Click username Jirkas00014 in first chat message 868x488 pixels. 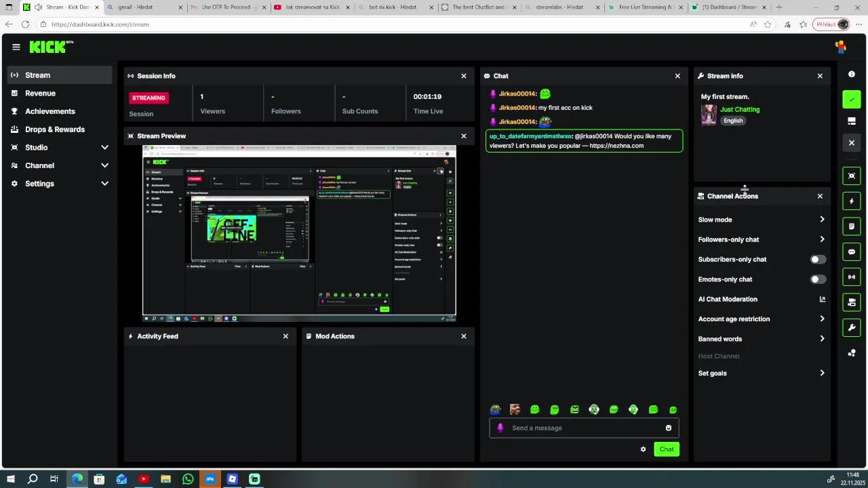(517, 94)
